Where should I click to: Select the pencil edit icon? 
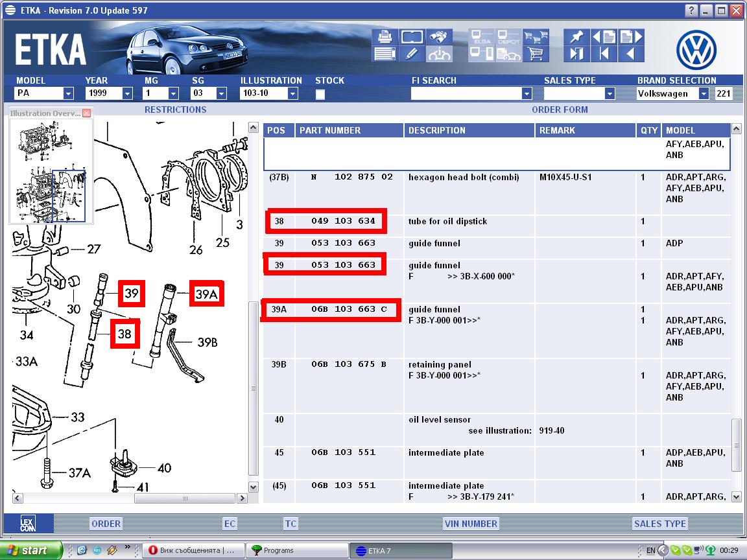pos(411,54)
